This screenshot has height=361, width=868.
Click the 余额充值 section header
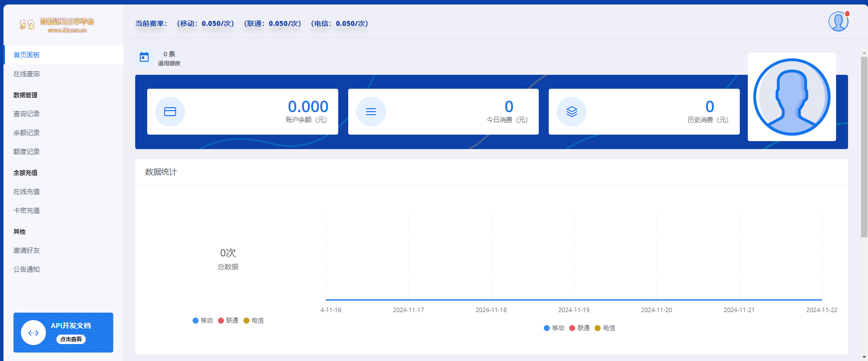[25, 173]
